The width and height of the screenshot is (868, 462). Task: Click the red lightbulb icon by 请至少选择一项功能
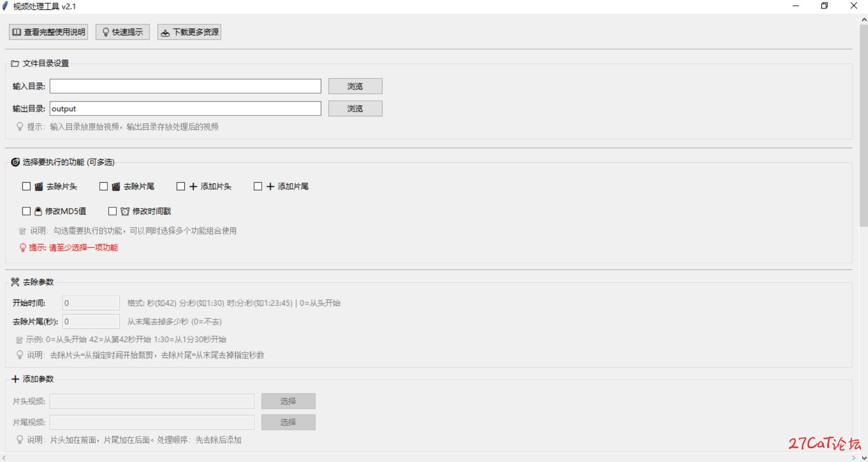coord(23,248)
